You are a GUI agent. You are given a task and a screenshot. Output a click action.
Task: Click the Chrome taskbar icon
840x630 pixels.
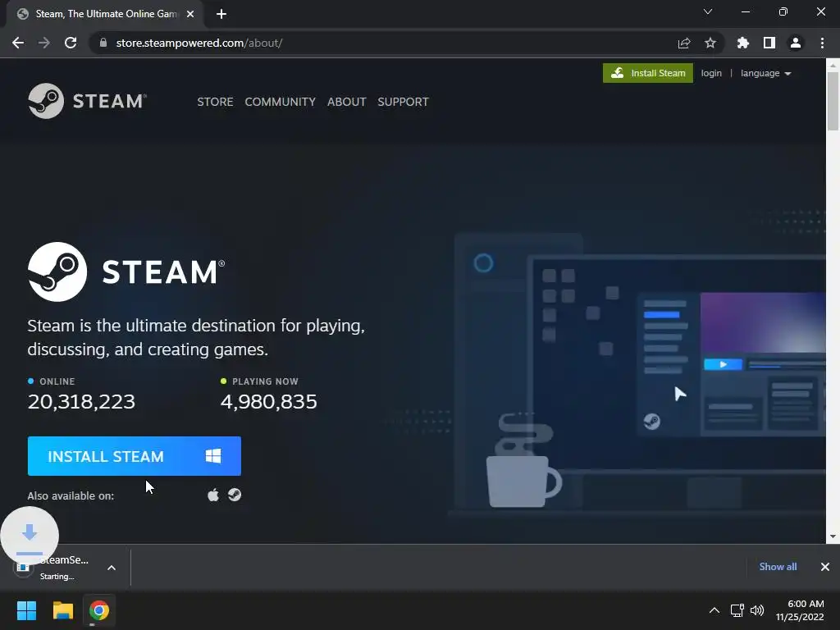click(x=99, y=610)
